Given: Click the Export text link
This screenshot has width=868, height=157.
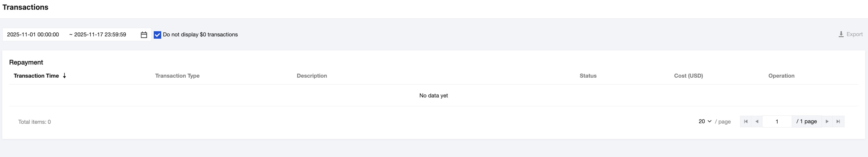Looking at the screenshot, I should tap(855, 34).
